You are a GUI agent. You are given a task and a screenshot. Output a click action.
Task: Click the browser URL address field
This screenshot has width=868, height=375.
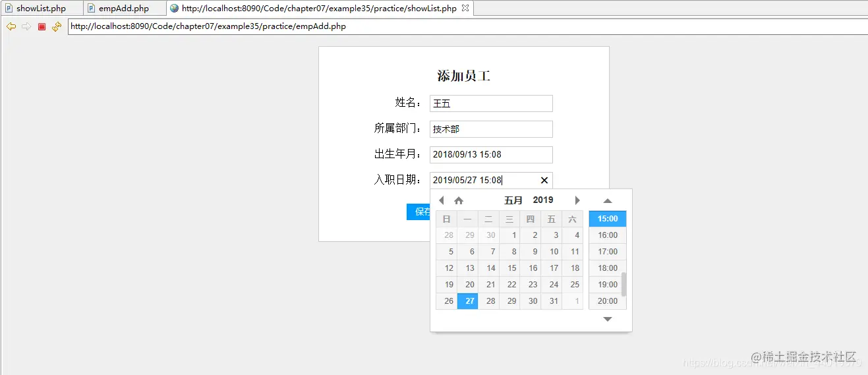pyautogui.click(x=467, y=26)
